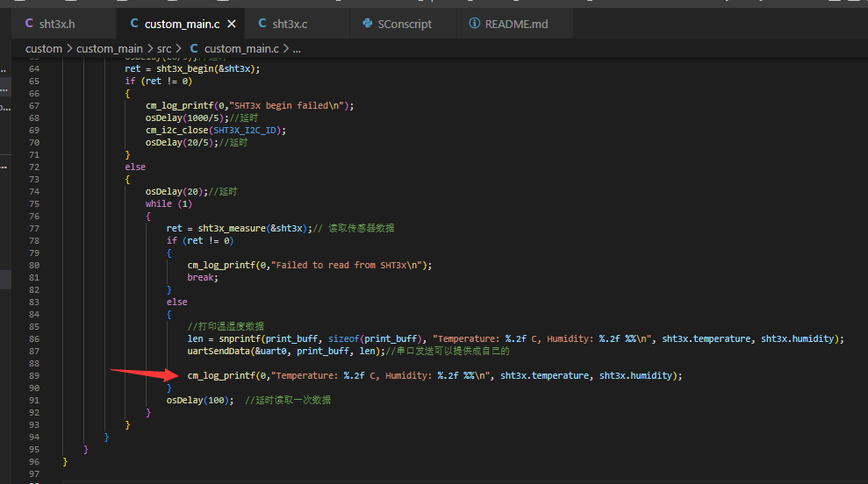The height and width of the screenshot is (484, 868).
Task: Click the 'else' keyword on line 83
Action: 176,302
